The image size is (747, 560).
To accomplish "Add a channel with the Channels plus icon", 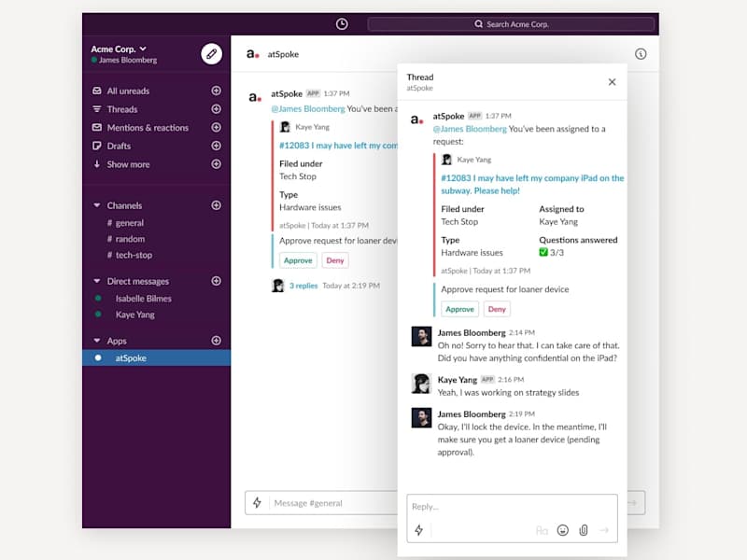I will point(216,205).
